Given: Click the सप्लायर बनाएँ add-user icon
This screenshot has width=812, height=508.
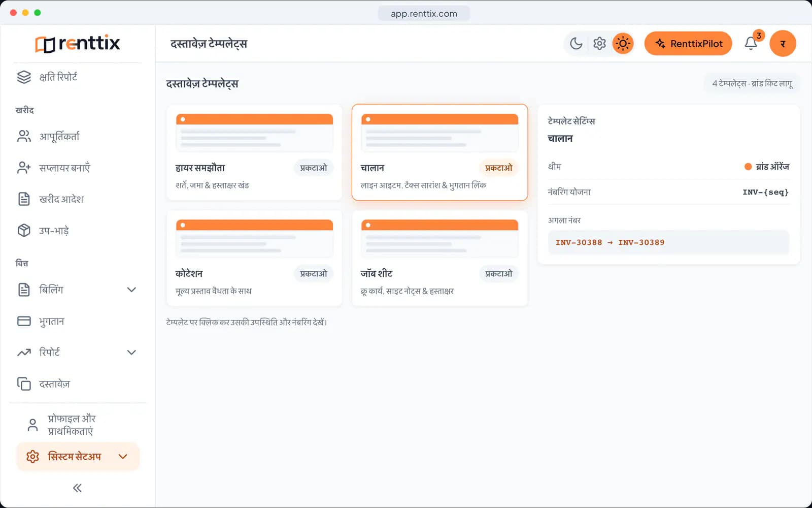Looking at the screenshot, I should pos(24,168).
